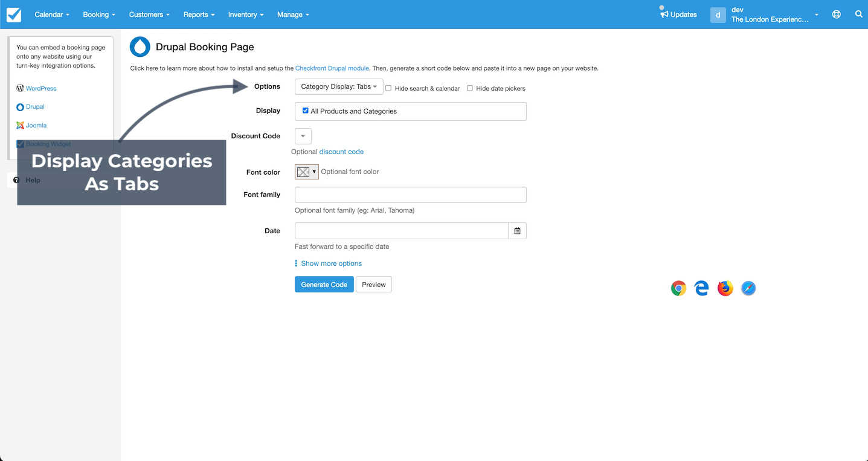Click the Preview button
This screenshot has height=461, width=868.
(x=374, y=285)
